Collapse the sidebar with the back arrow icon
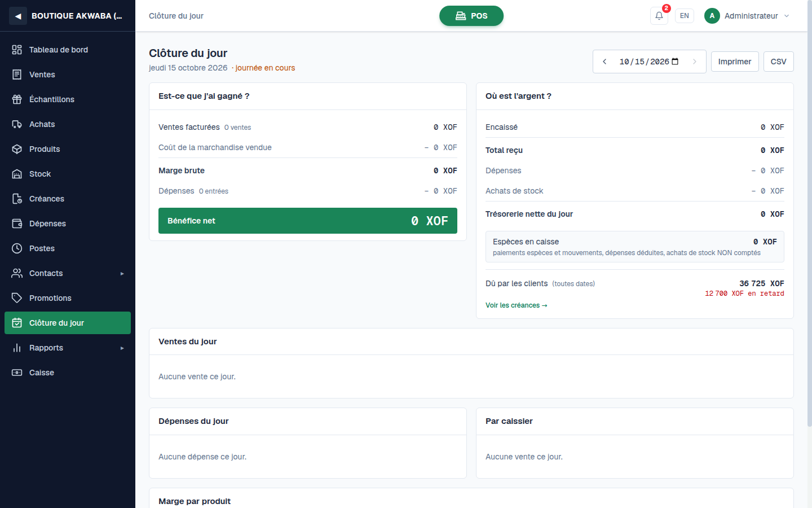This screenshot has height=508, width=812. coord(18,16)
